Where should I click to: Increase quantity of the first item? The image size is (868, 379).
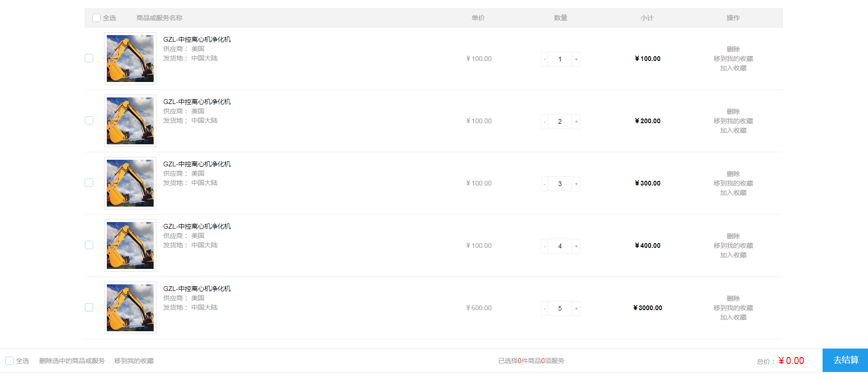pos(576,59)
